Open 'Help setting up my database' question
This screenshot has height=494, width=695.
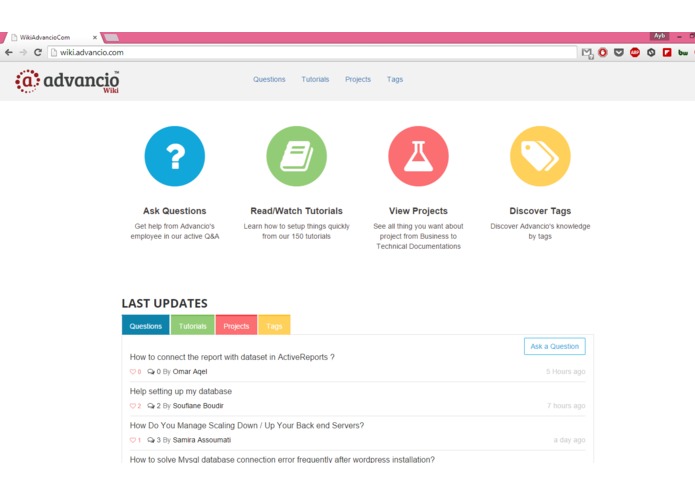click(x=181, y=391)
